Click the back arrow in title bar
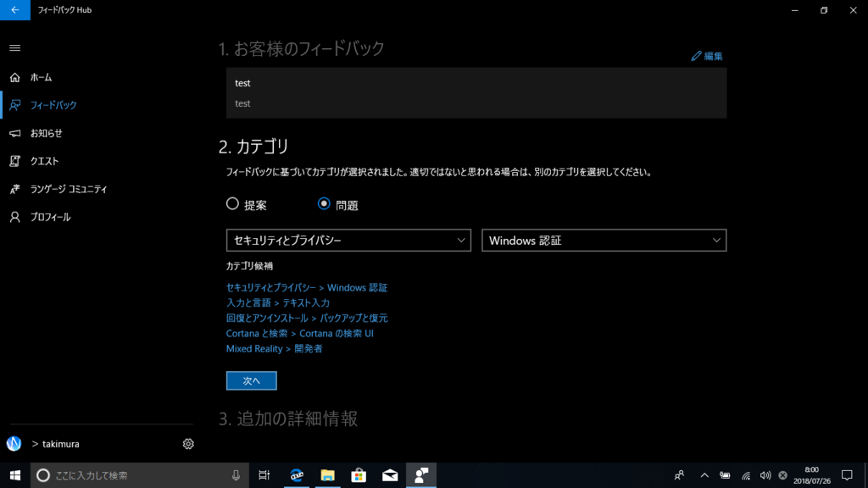 point(15,10)
